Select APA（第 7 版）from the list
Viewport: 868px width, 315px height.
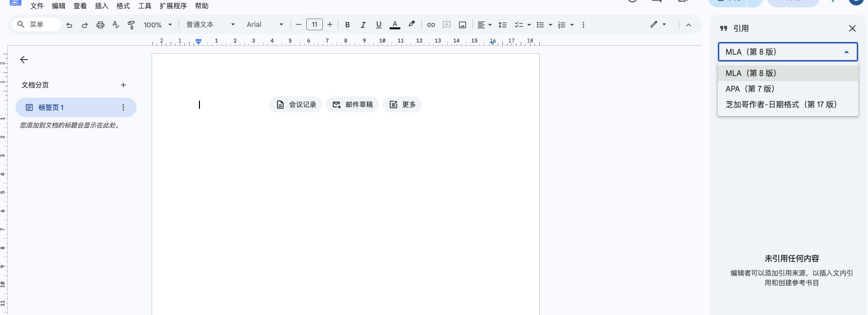click(788, 89)
